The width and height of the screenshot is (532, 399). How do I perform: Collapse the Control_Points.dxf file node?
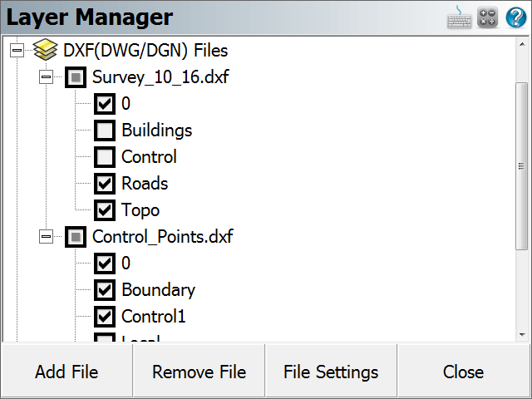47,236
